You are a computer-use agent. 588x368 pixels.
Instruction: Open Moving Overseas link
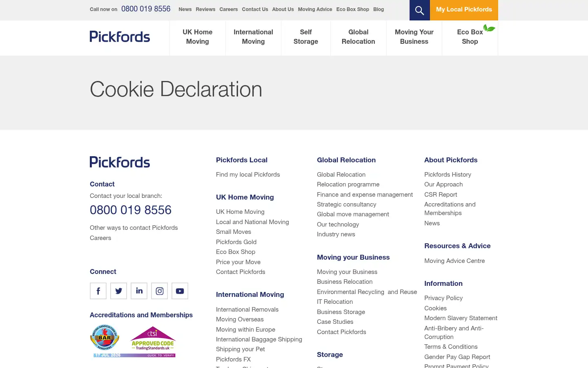click(240, 319)
